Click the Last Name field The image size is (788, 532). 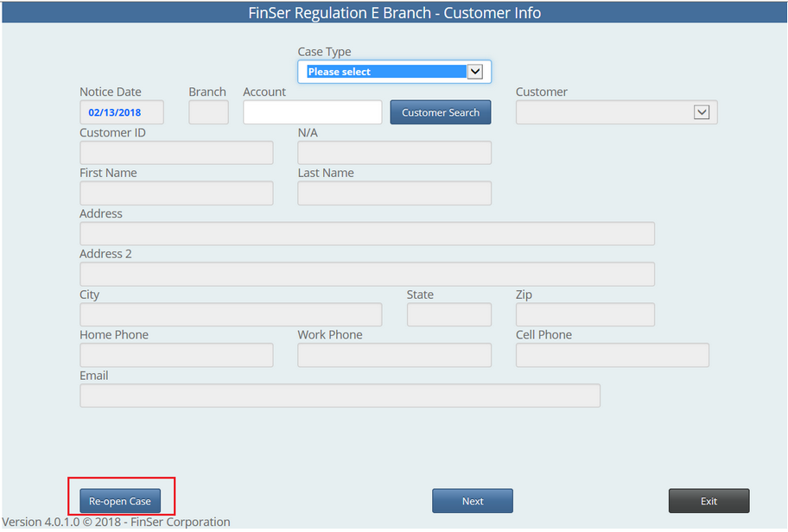coord(394,193)
